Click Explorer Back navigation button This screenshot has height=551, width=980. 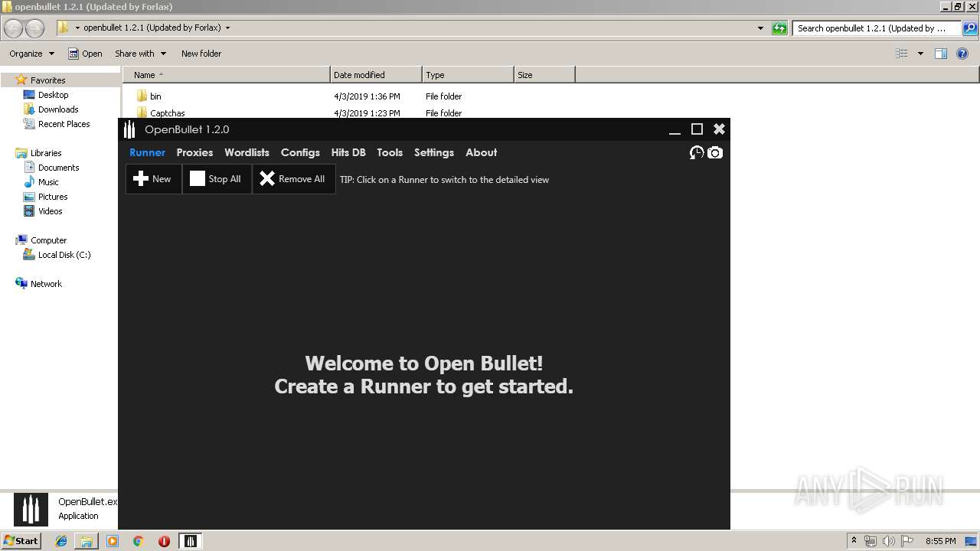click(14, 28)
